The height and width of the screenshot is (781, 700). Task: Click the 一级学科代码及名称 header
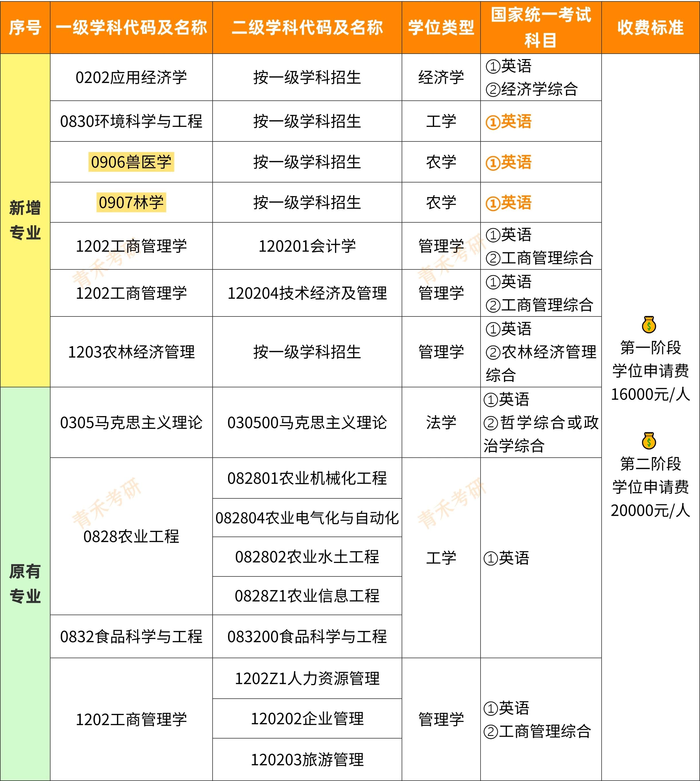131,28
